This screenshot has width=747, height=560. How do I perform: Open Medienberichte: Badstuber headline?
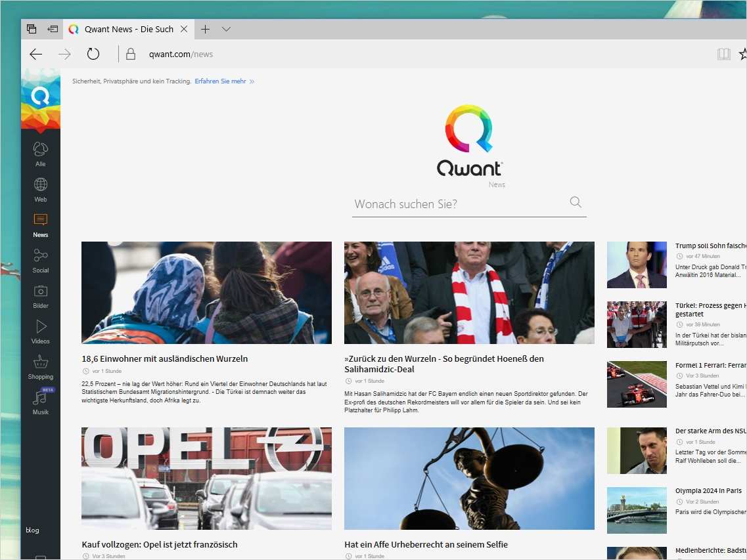(x=711, y=550)
